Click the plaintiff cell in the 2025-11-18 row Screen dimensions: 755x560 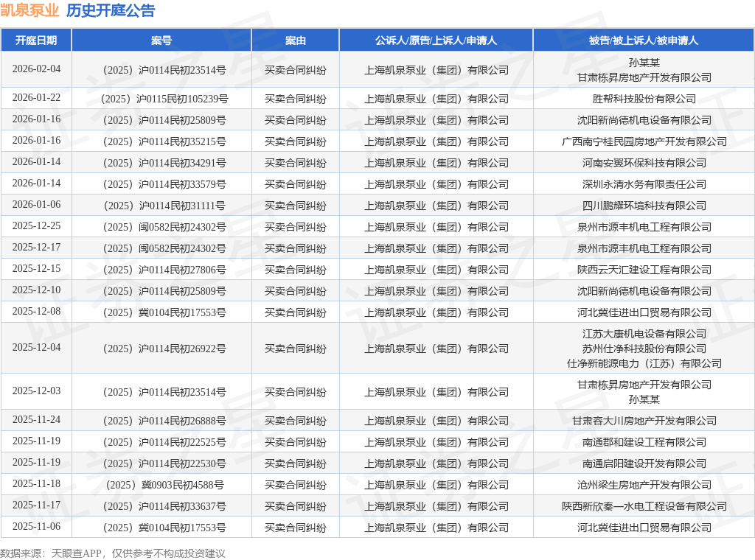coord(436,485)
